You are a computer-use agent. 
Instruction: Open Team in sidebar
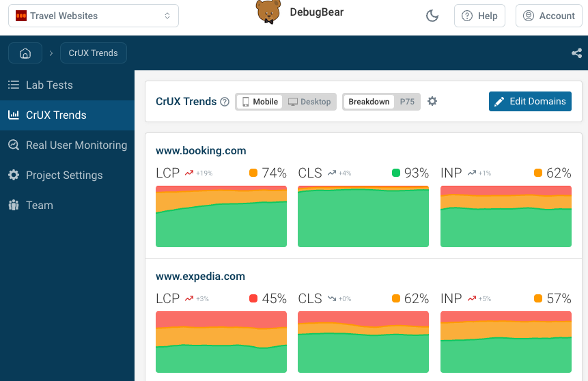tap(67, 205)
